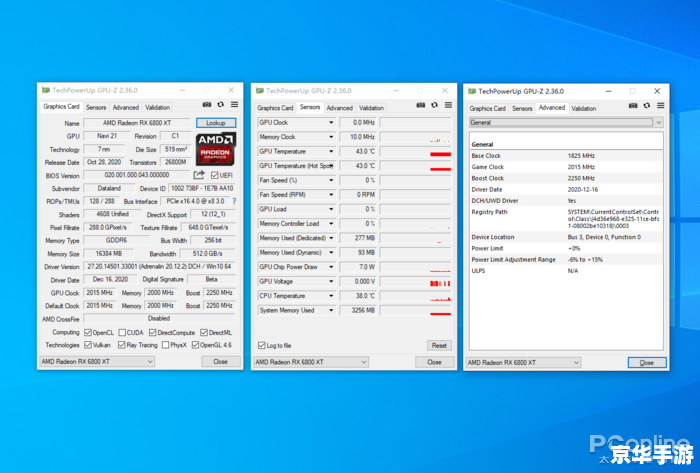Open System Memory Used dropdown arrow
The height and width of the screenshot is (473, 700).
331,310
